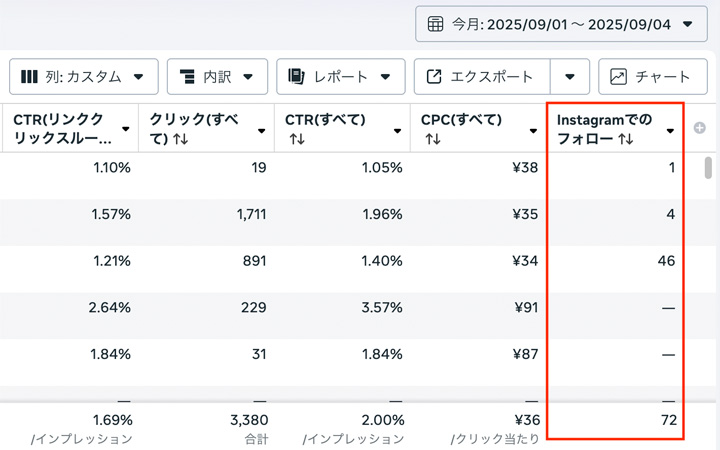Click the 46 Instagram follows cell
The height and width of the screenshot is (450, 720).
point(666,261)
